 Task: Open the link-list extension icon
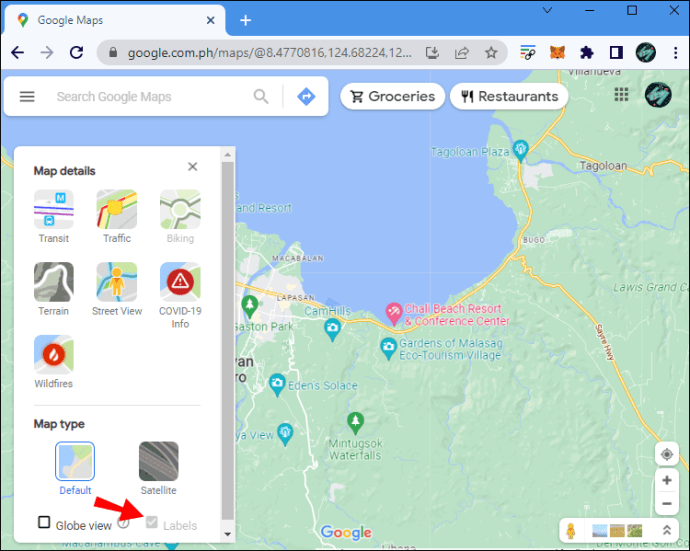tap(528, 53)
